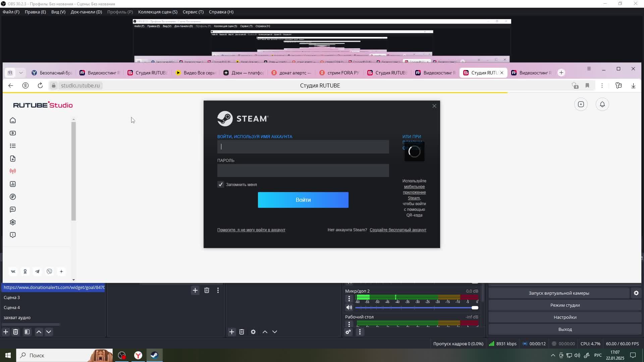This screenshot has height=362, width=644.
Task: Open Рабочий стол channel options menu
Action: click(x=349, y=324)
